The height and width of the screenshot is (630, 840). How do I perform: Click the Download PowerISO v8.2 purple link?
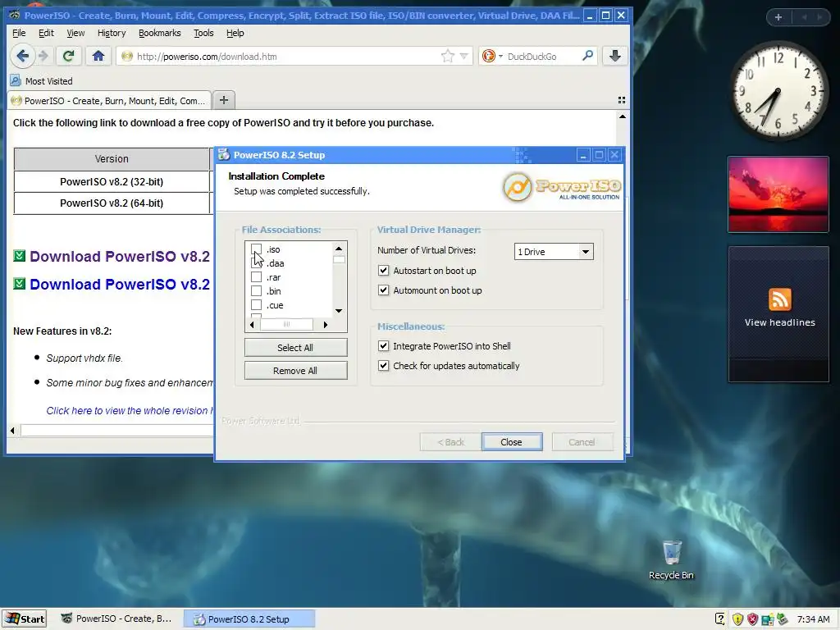tap(120, 256)
